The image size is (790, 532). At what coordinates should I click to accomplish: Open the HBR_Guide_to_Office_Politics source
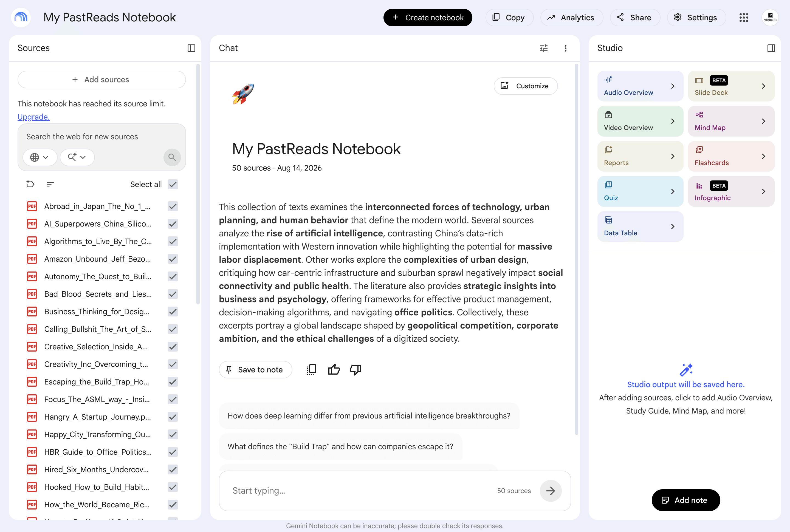(98, 452)
